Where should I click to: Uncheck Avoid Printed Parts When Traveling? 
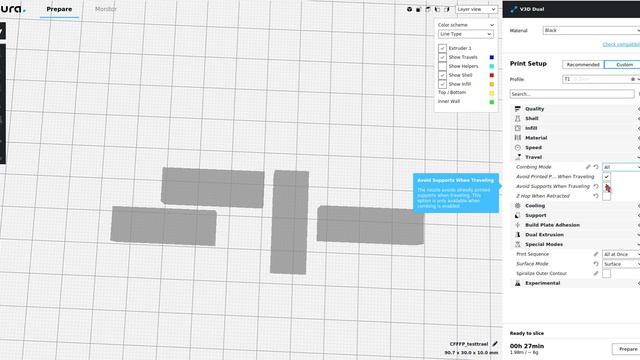tap(607, 177)
